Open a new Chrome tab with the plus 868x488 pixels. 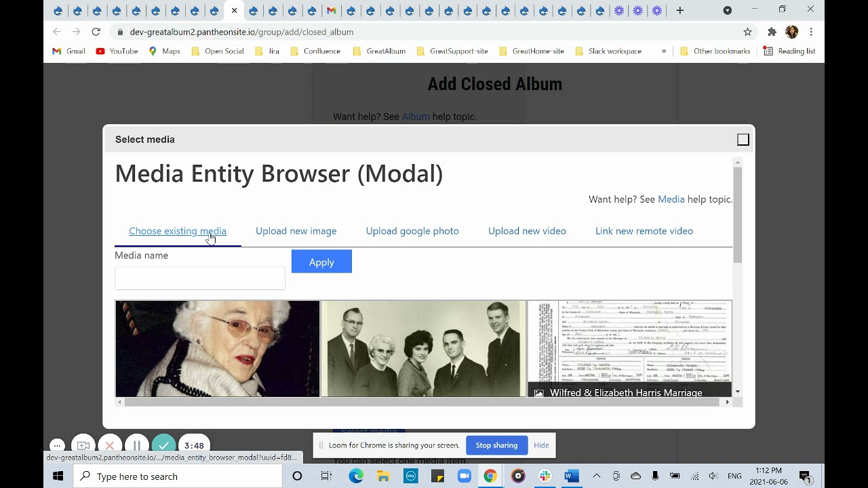[679, 10]
